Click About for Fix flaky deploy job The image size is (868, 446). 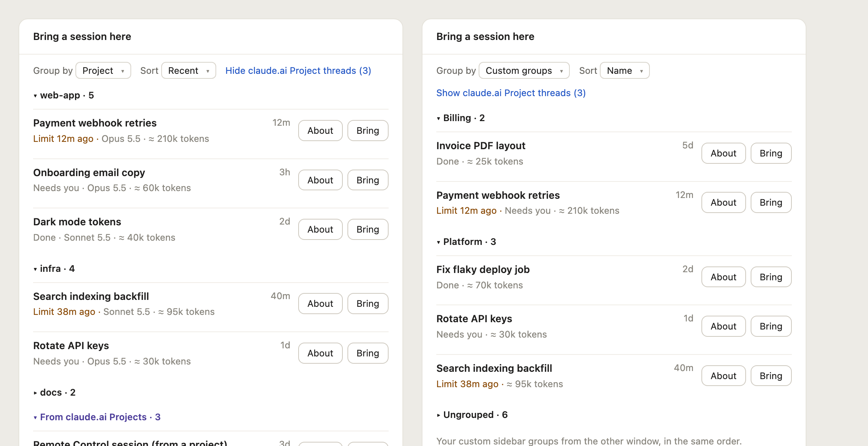click(724, 277)
